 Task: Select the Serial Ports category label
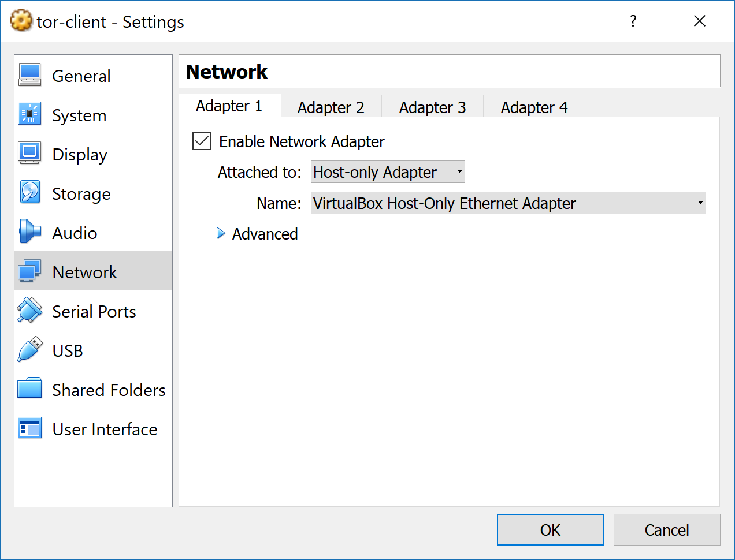94,312
